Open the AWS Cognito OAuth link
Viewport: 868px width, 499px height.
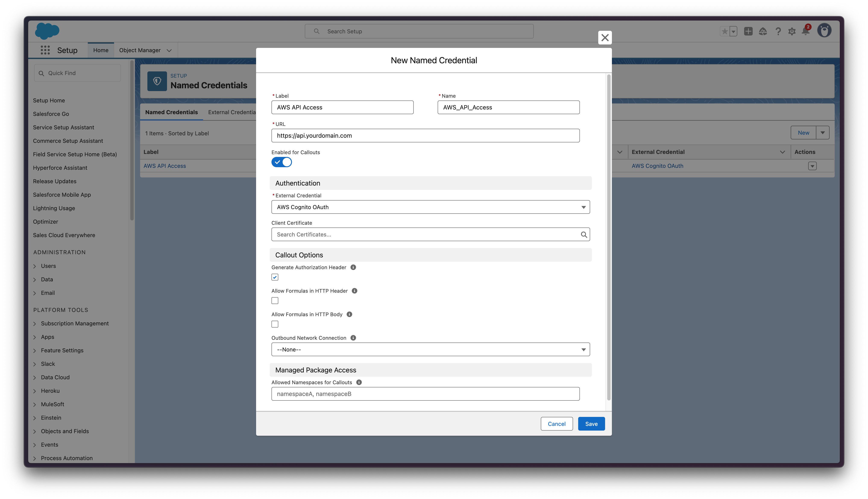pos(657,166)
